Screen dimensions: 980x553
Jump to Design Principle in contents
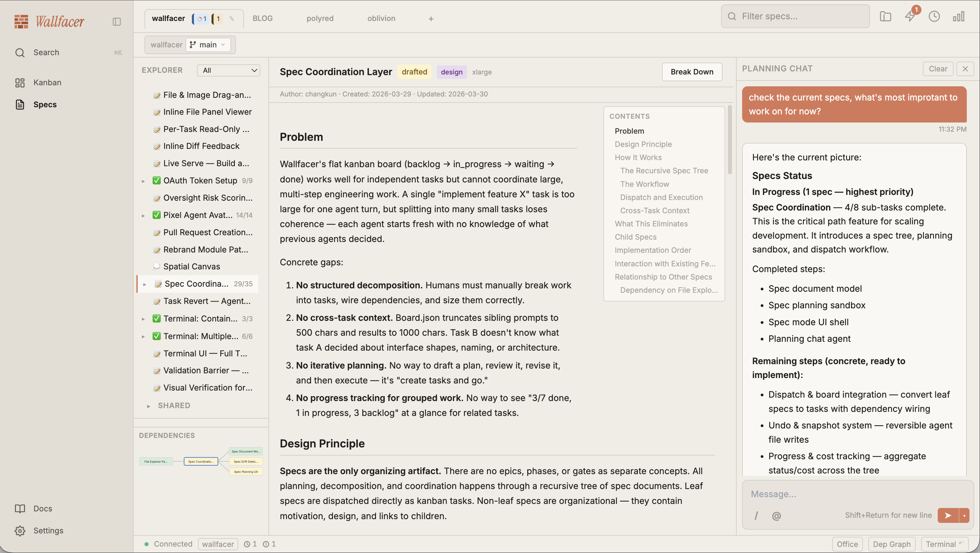pos(643,144)
